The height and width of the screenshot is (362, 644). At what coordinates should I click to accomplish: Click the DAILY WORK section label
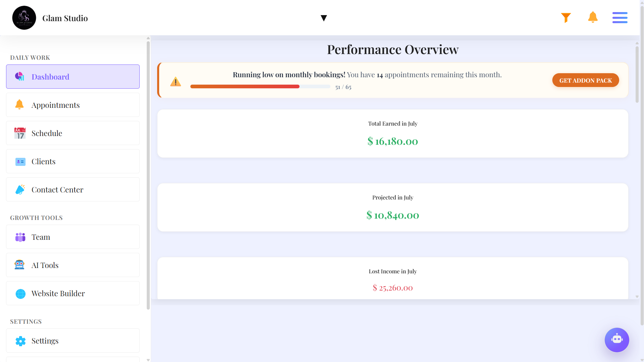click(30, 58)
